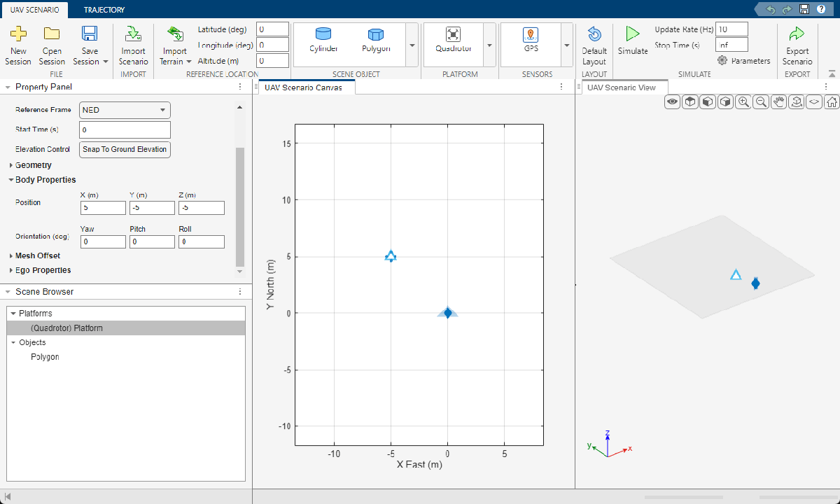Select the 3D rotate tool

pos(796,102)
